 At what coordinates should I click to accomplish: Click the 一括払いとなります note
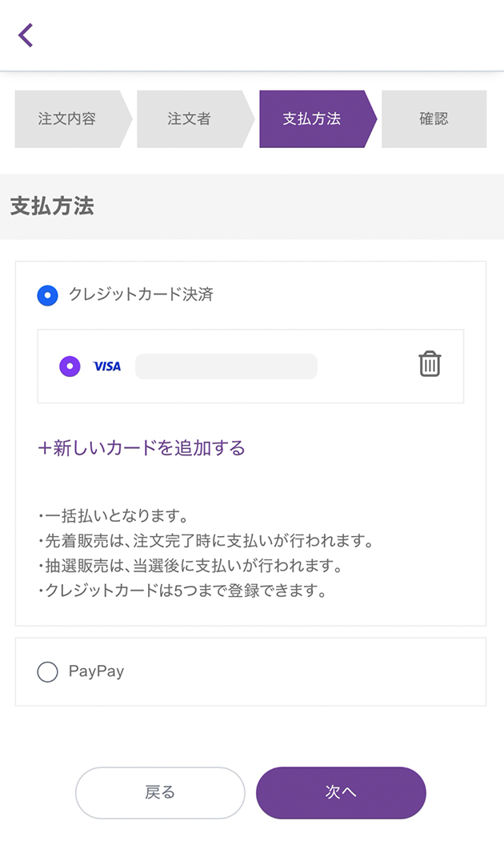point(113,515)
